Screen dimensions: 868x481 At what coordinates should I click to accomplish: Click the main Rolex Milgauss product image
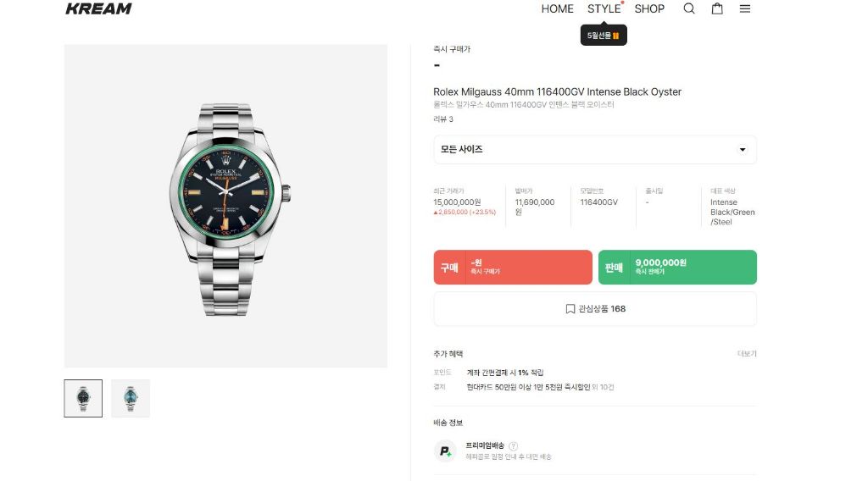[225, 206]
